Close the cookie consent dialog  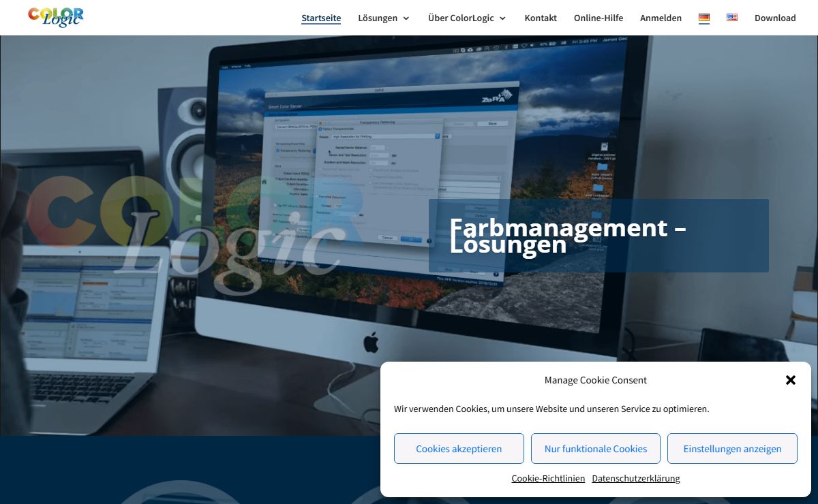pyautogui.click(x=791, y=380)
